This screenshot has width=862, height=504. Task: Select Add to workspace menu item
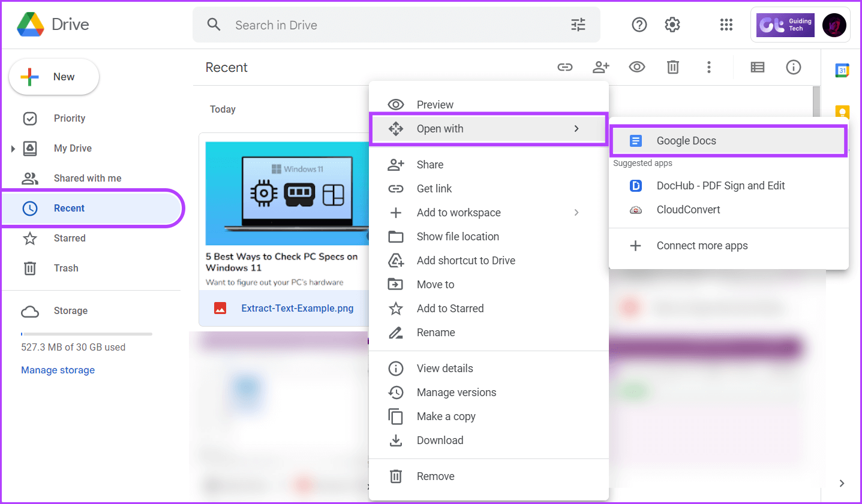[489, 212]
